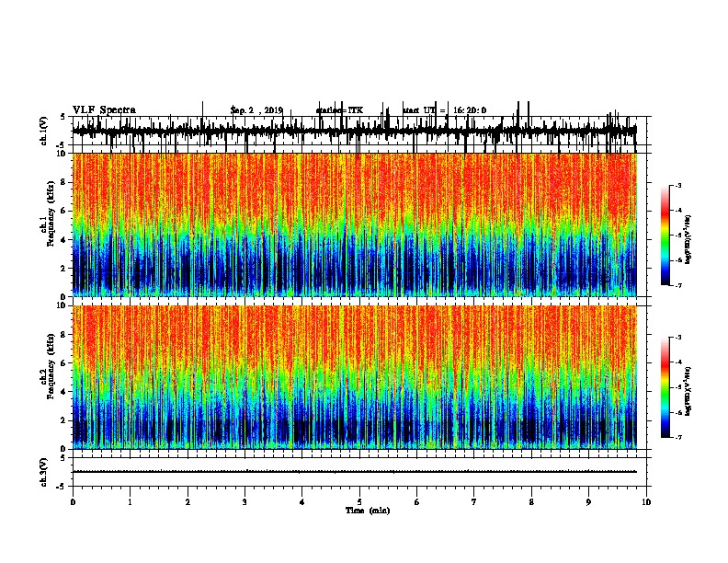Click the 'station=ITK' header label
Viewport: 728px width, 563px height.
coord(339,110)
